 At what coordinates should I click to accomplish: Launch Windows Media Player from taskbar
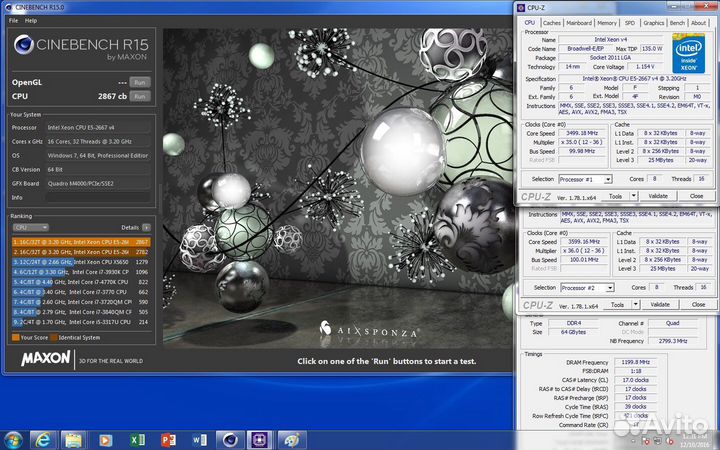(x=107, y=438)
